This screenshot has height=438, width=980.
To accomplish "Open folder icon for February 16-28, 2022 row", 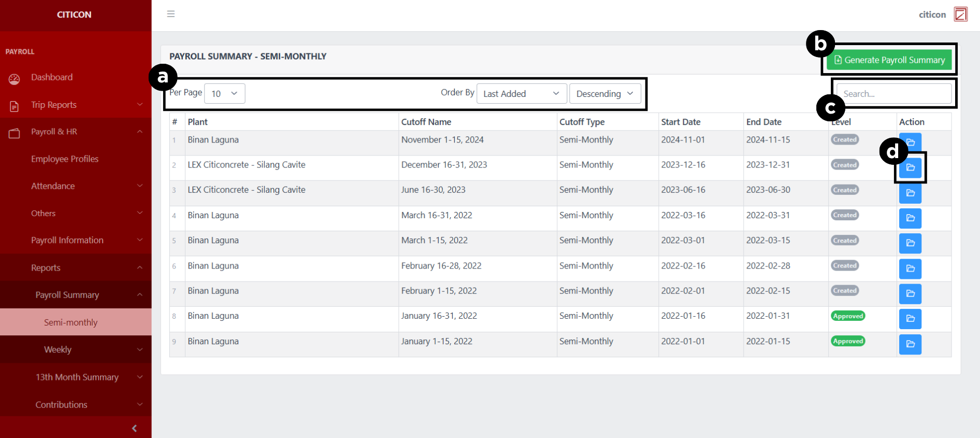I will (x=910, y=269).
